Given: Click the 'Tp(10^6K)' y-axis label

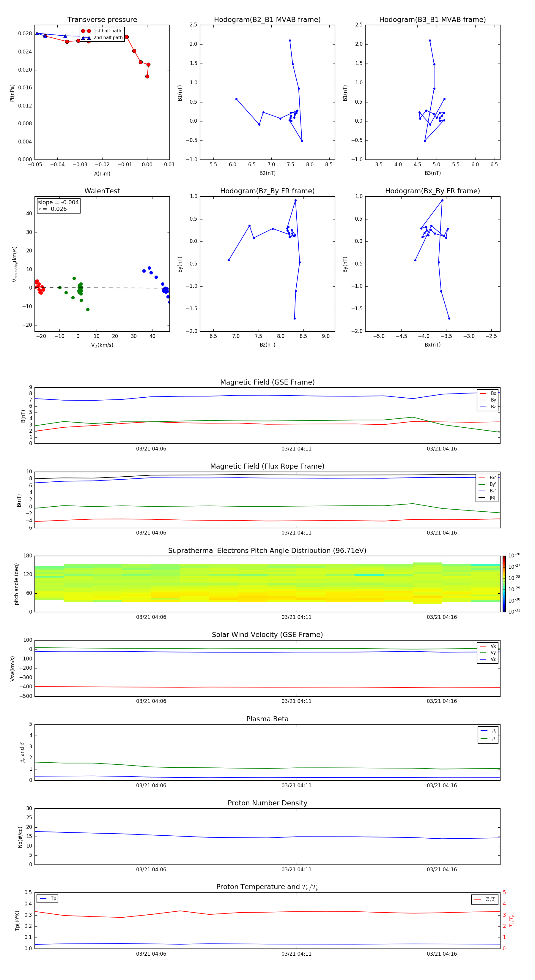Looking at the screenshot, I should (x=17, y=921).
